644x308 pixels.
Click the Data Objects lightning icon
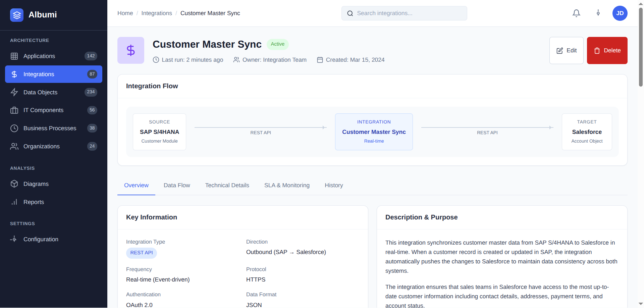point(14,92)
